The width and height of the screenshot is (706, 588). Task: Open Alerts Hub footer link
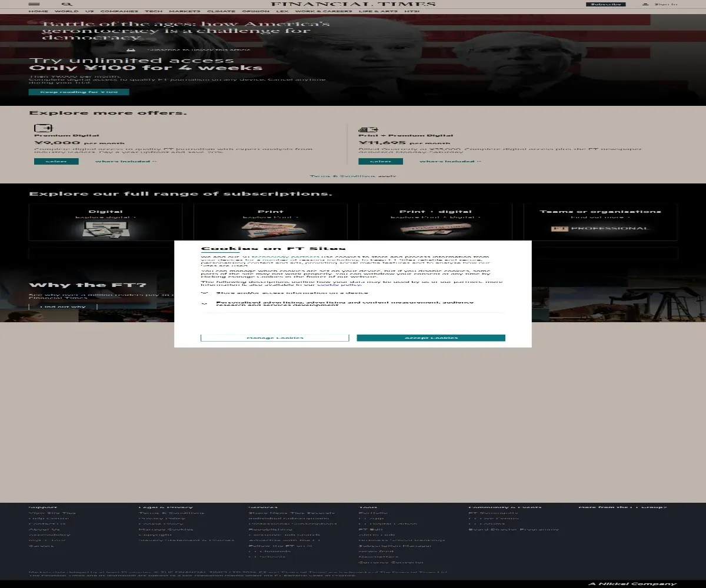click(377, 534)
